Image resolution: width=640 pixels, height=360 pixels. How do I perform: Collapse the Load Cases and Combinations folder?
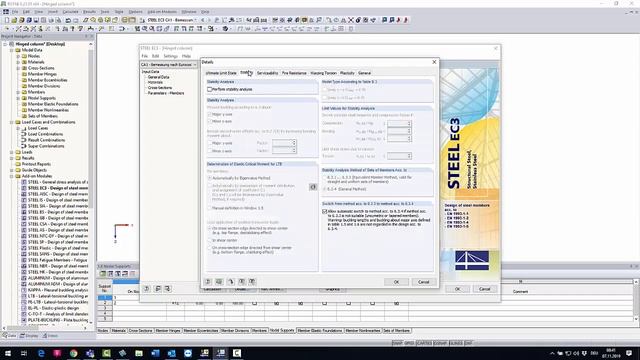12,122
